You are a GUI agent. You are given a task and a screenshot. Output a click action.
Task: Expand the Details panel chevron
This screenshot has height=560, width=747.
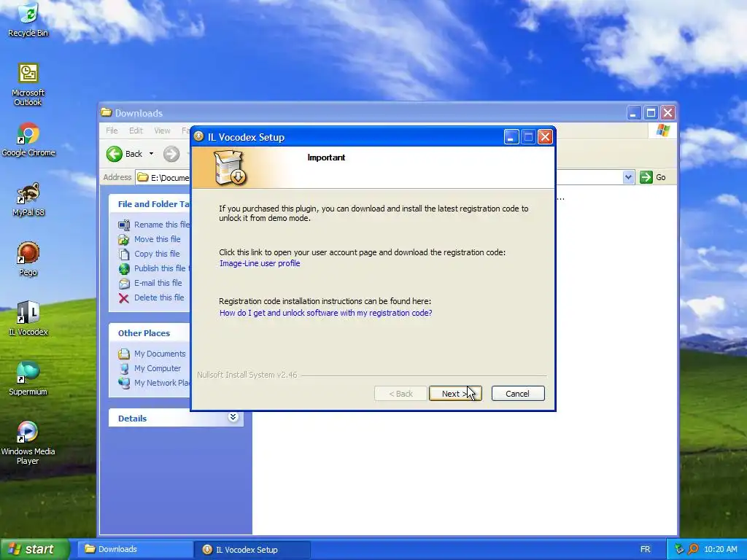(233, 417)
